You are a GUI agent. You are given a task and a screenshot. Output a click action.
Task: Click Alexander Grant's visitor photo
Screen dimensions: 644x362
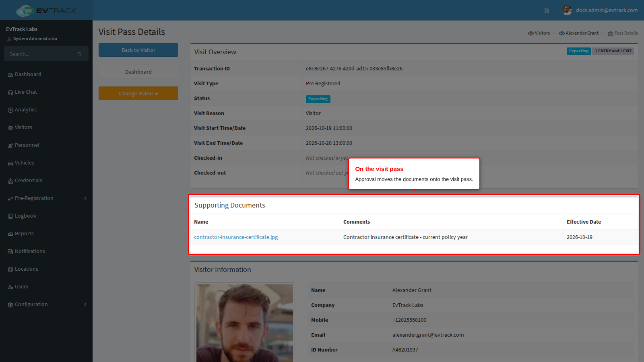point(245,323)
